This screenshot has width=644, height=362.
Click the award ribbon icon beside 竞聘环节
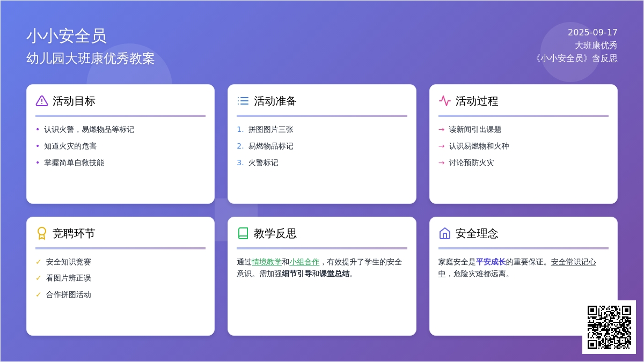tap(42, 233)
